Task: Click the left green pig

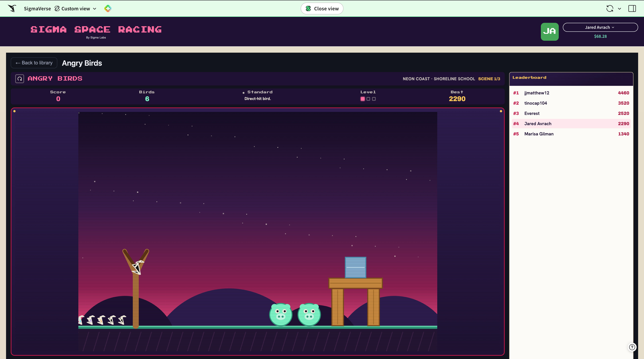Action: [281, 315]
